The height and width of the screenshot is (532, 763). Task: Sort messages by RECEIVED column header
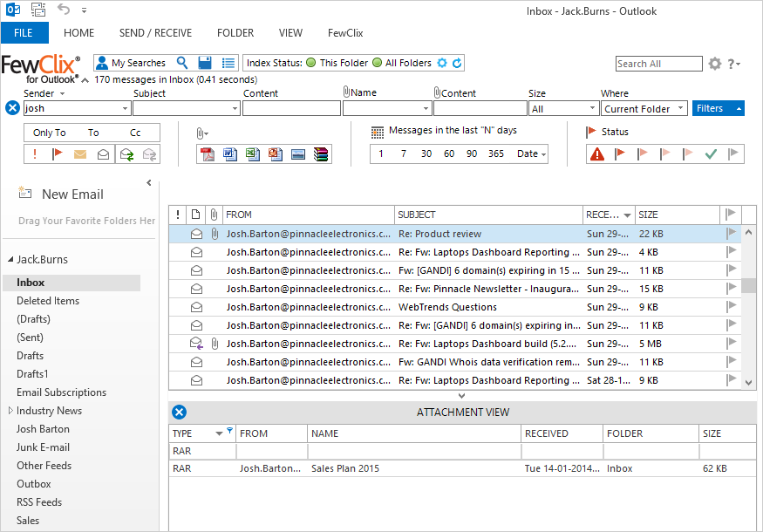(609, 215)
